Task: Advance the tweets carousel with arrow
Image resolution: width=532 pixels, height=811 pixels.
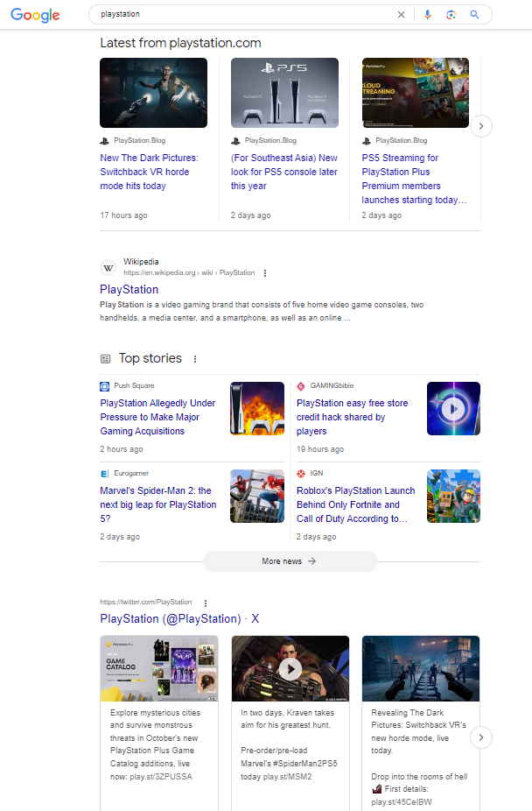Action: (481, 737)
